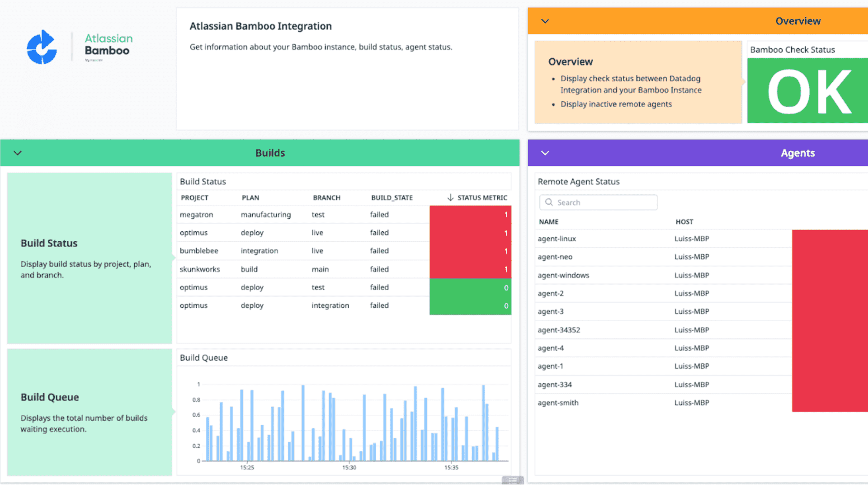Click the 'Remote Agent Status' widget title
This screenshot has width=868, height=488.
click(578, 182)
